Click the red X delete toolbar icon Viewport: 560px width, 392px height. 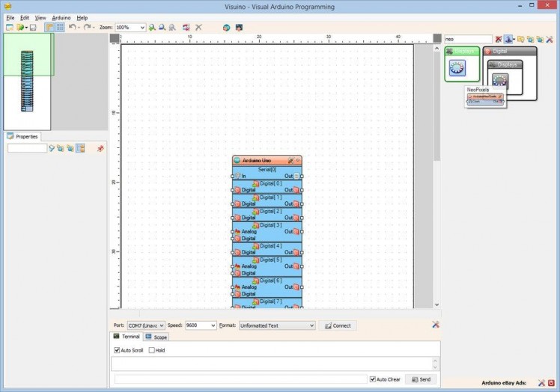198,28
